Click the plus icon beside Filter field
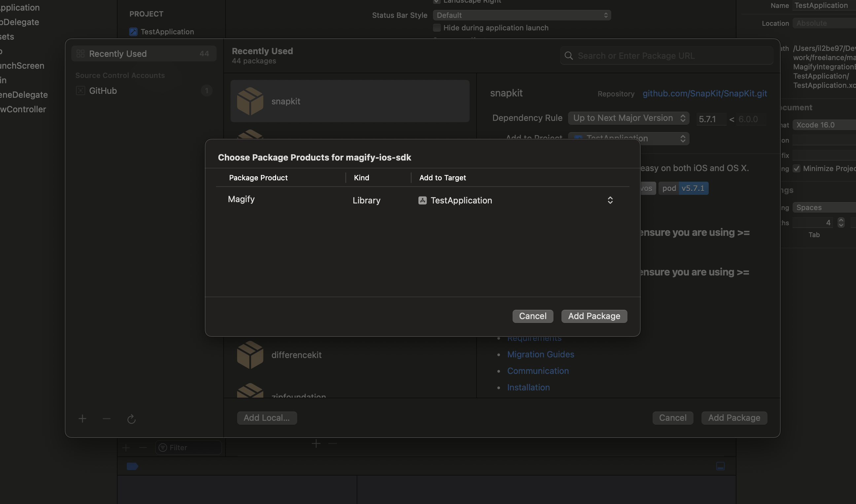 pyautogui.click(x=126, y=448)
